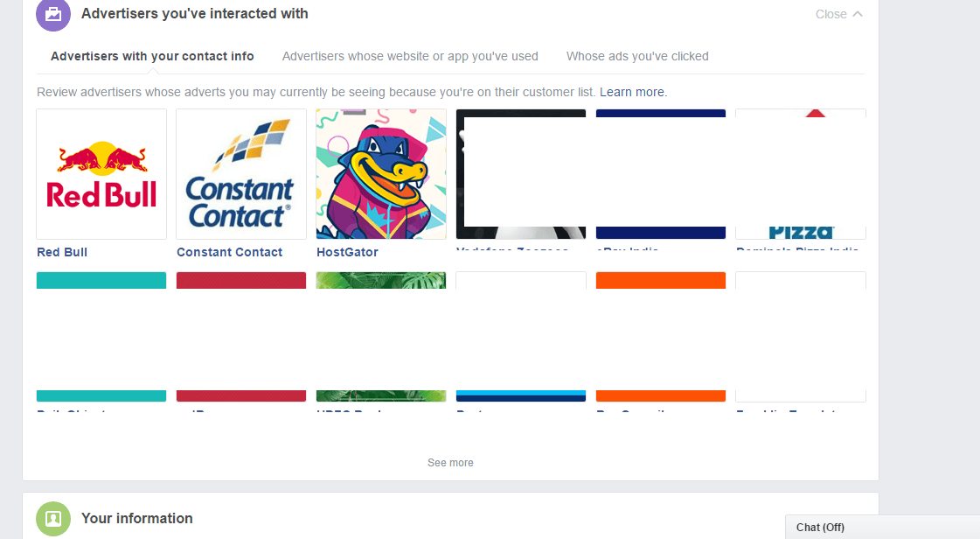Screen dimensions: 980x539
Task: Select the teal advertiser tile
Action: point(101,336)
